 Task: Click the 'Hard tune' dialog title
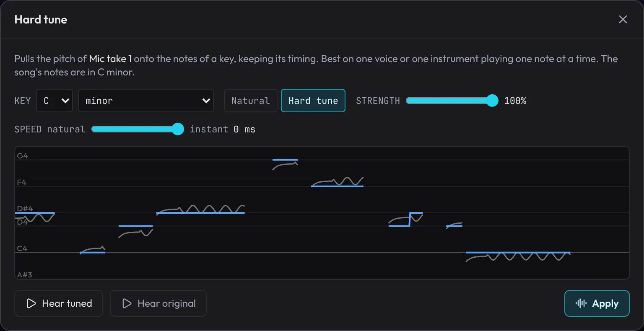point(41,19)
